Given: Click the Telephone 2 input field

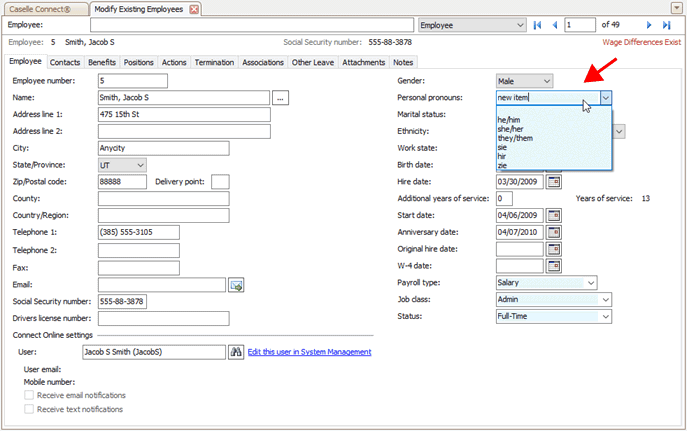Looking at the screenshot, I should 138,250.
